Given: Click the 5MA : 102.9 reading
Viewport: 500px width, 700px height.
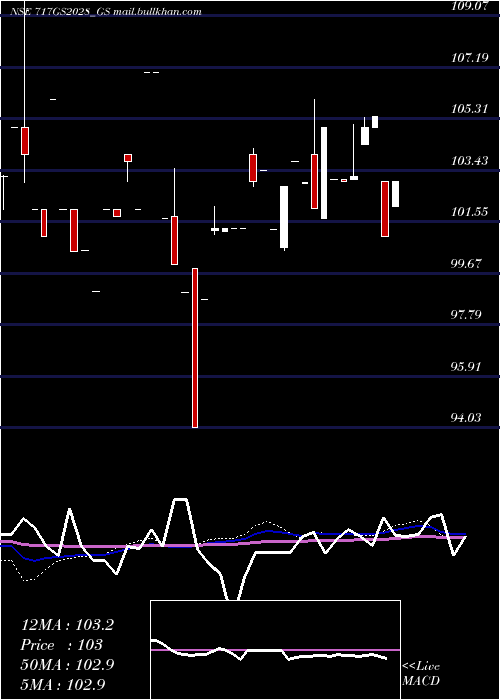Looking at the screenshot, I should (x=63, y=684).
